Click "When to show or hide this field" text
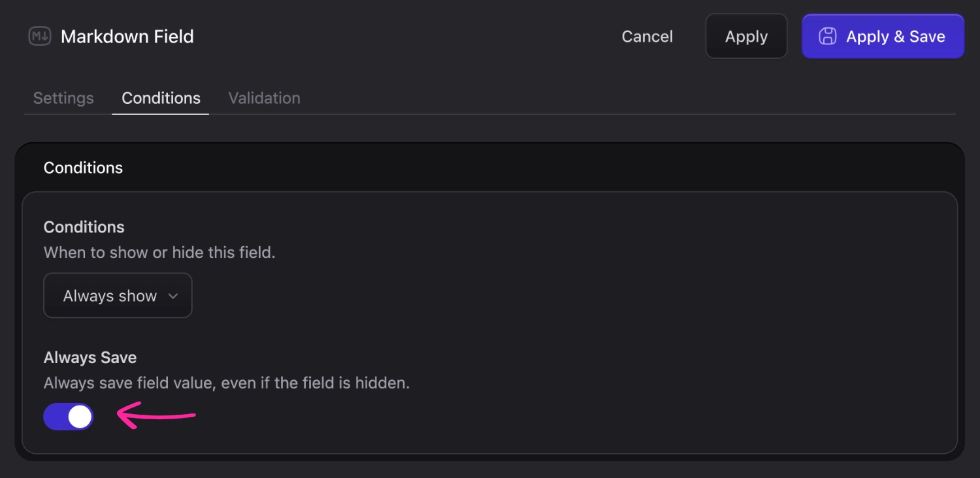The image size is (980, 478). click(159, 253)
